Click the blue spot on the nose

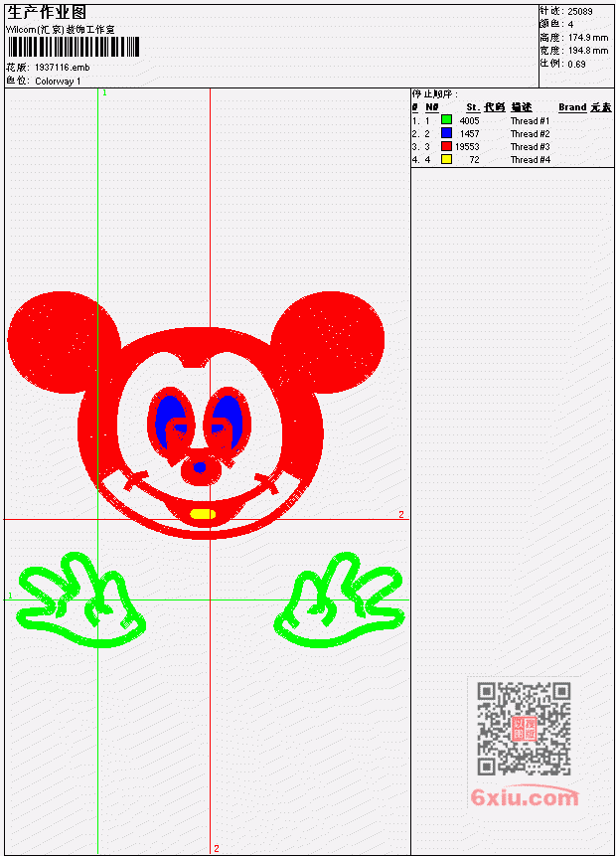pos(200,467)
